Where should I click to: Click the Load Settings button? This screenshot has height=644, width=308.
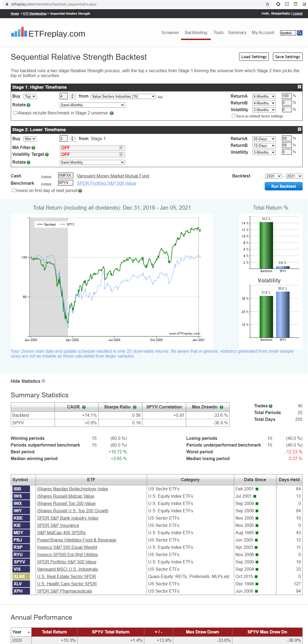[254, 57]
